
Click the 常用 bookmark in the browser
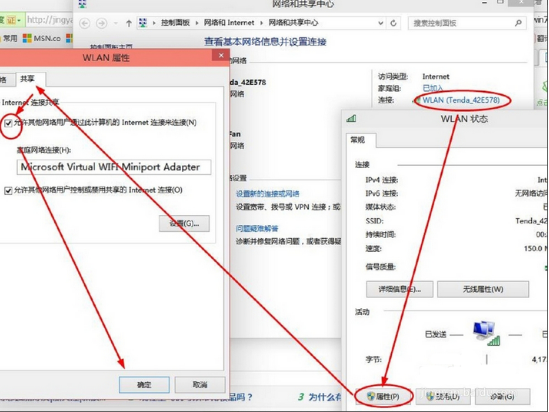coord(9,38)
